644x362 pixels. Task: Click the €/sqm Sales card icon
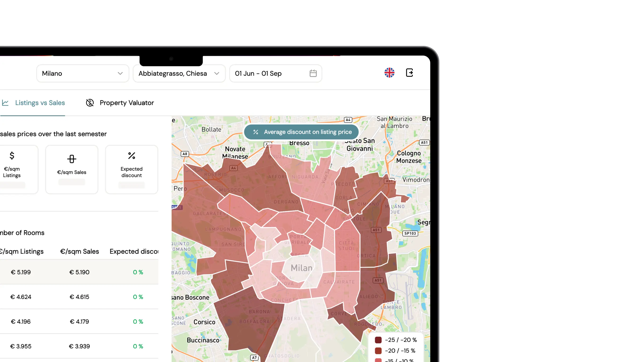[72, 159]
